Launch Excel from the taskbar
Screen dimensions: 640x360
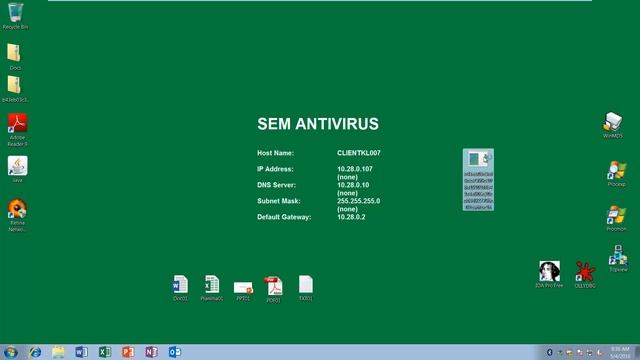[x=105, y=352]
